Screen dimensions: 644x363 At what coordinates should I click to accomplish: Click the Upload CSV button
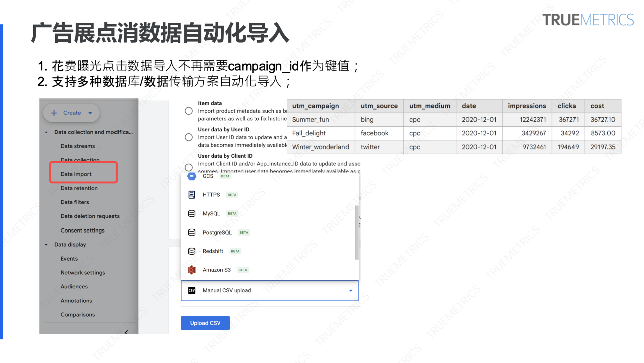click(x=205, y=323)
